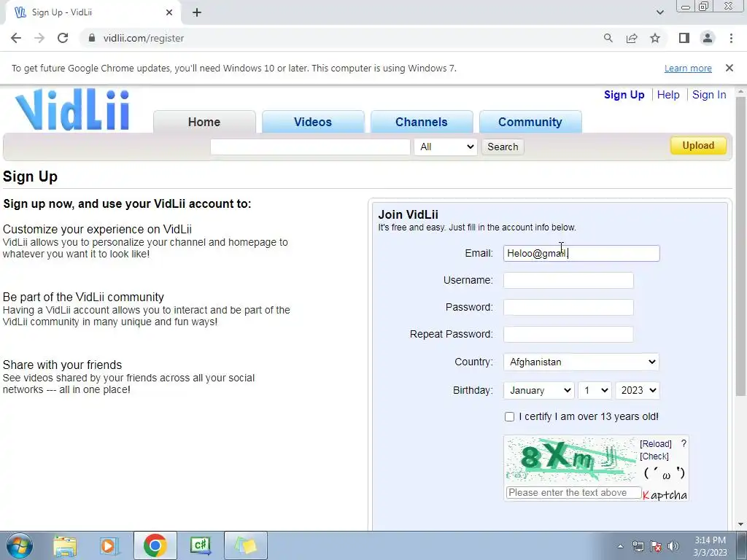Open the Chrome three-dot menu
This screenshot has height=560, width=747.
731,38
